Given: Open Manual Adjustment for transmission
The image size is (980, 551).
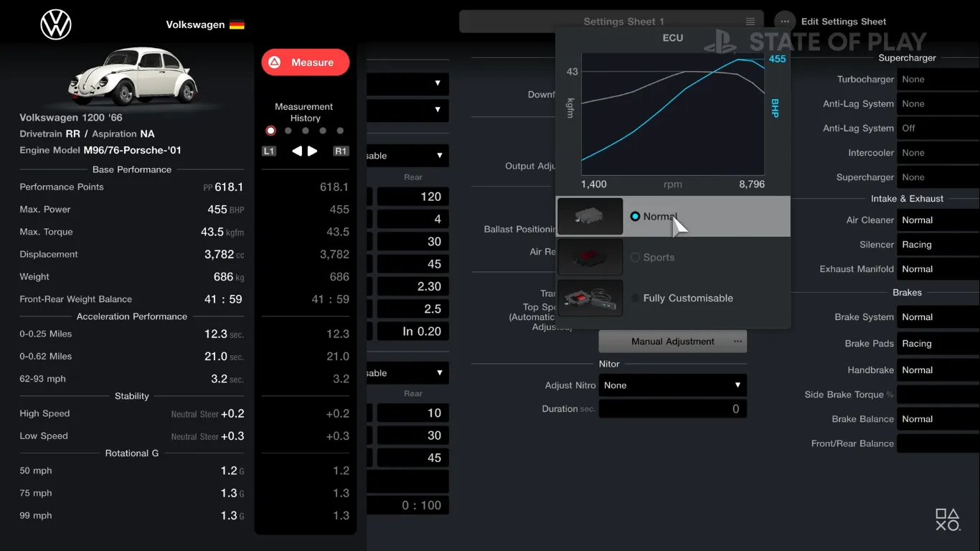Looking at the screenshot, I should (672, 342).
